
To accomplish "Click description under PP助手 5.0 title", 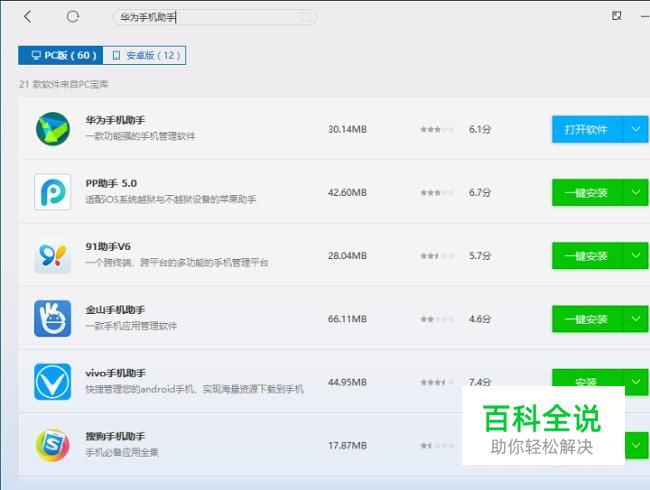I will (171, 199).
